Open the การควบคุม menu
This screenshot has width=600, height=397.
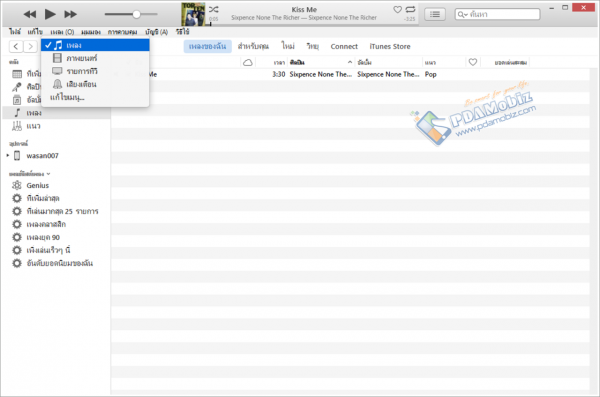(122, 32)
